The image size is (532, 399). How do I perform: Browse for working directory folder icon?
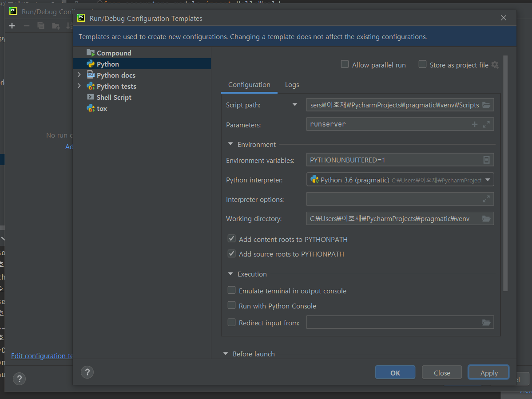[486, 219]
